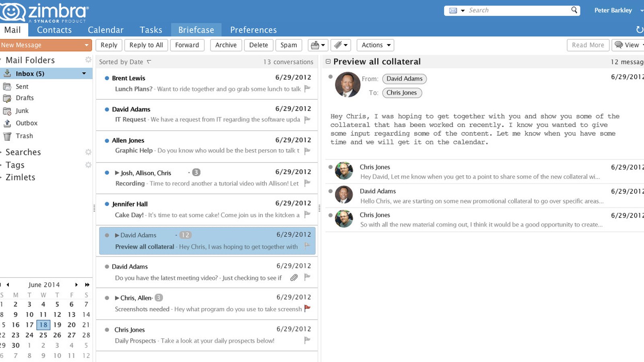The image size is (644, 362).
Task: Expand the Josh, Allison, Chris conversation
Action: [117, 173]
